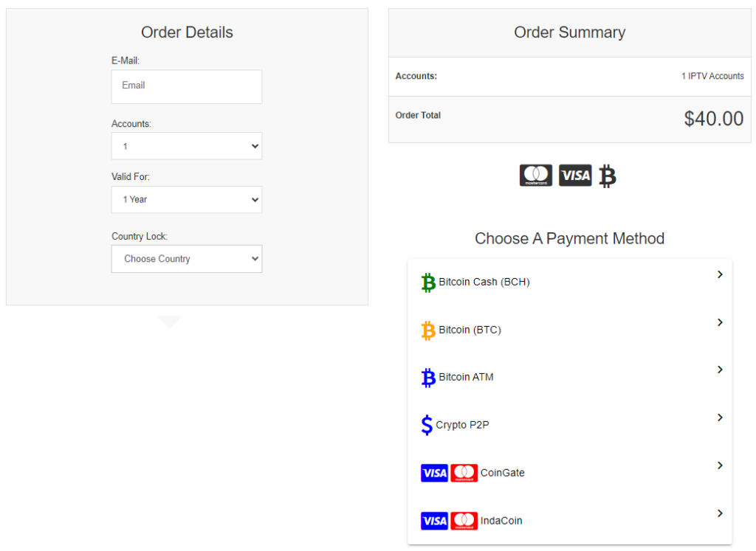Expand the Crypto P2P option chevron
Screen dimensions: 756x551
click(720, 417)
